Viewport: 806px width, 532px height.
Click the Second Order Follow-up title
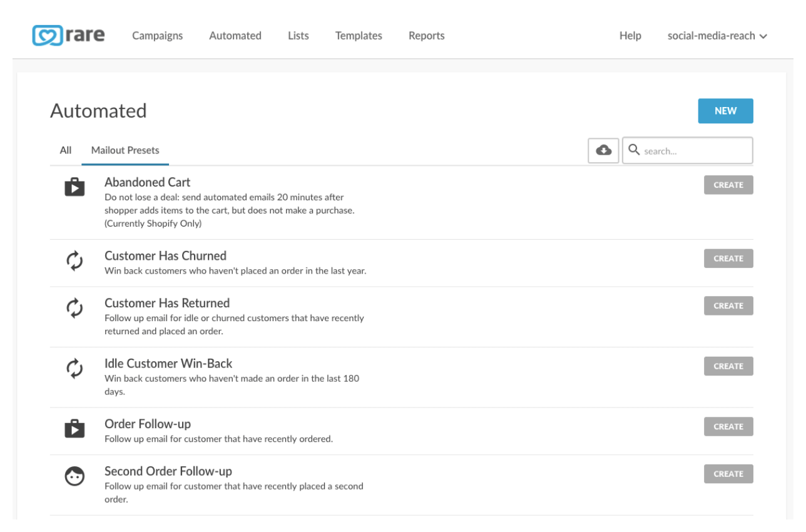coord(168,471)
